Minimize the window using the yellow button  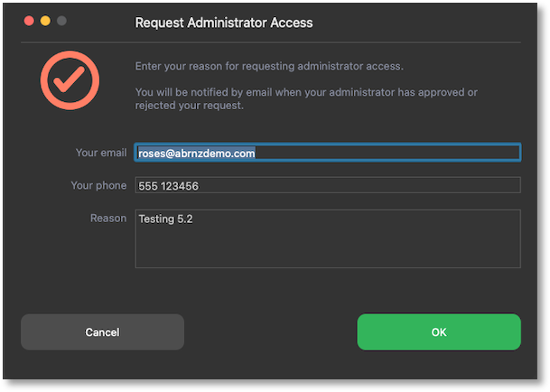click(x=45, y=21)
